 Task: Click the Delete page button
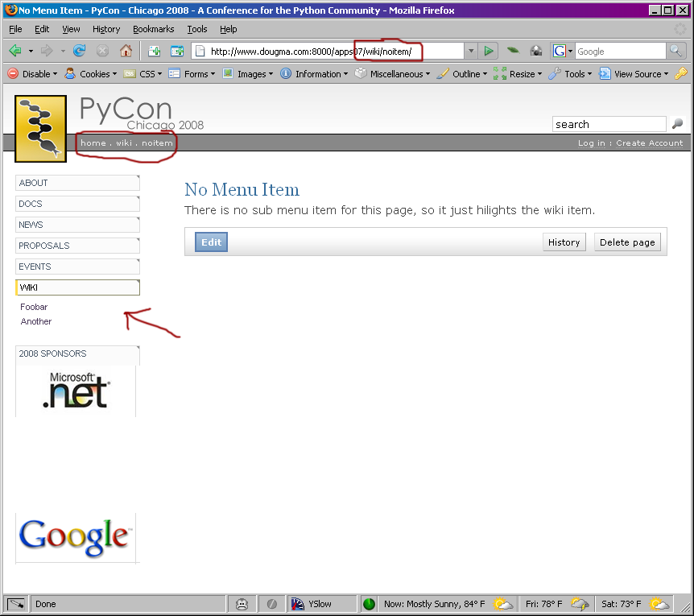pos(627,242)
